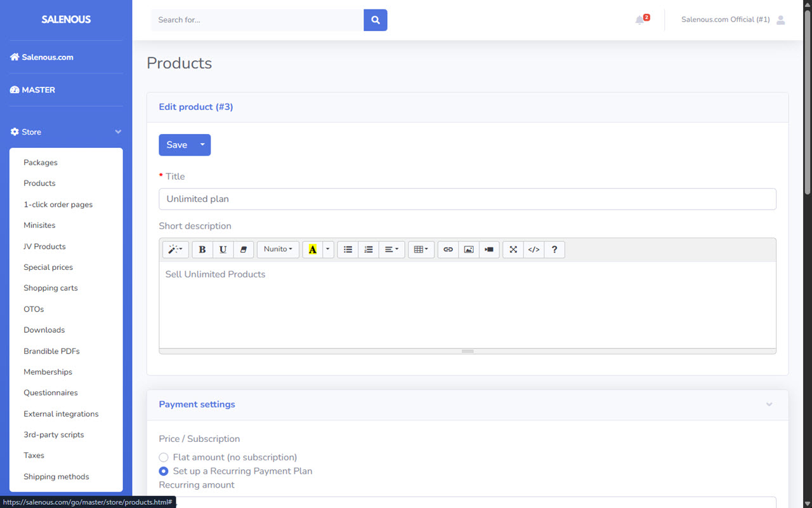Open the Nunito font family dropdown
The width and height of the screenshot is (812, 508).
coord(278,250)
